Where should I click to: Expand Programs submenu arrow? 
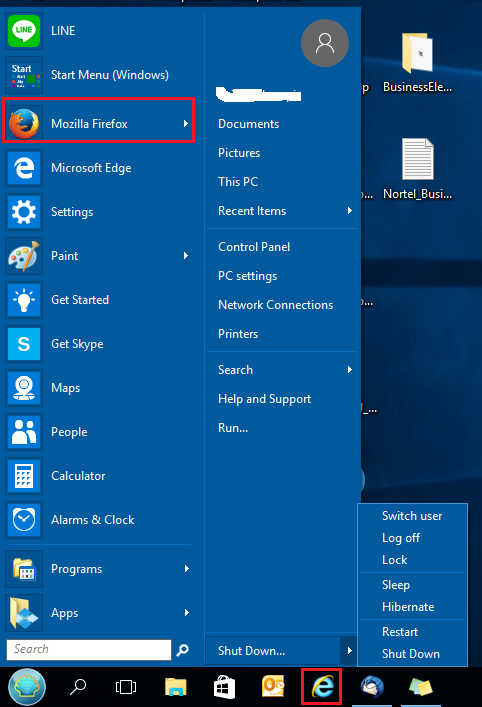click(186, 569)
